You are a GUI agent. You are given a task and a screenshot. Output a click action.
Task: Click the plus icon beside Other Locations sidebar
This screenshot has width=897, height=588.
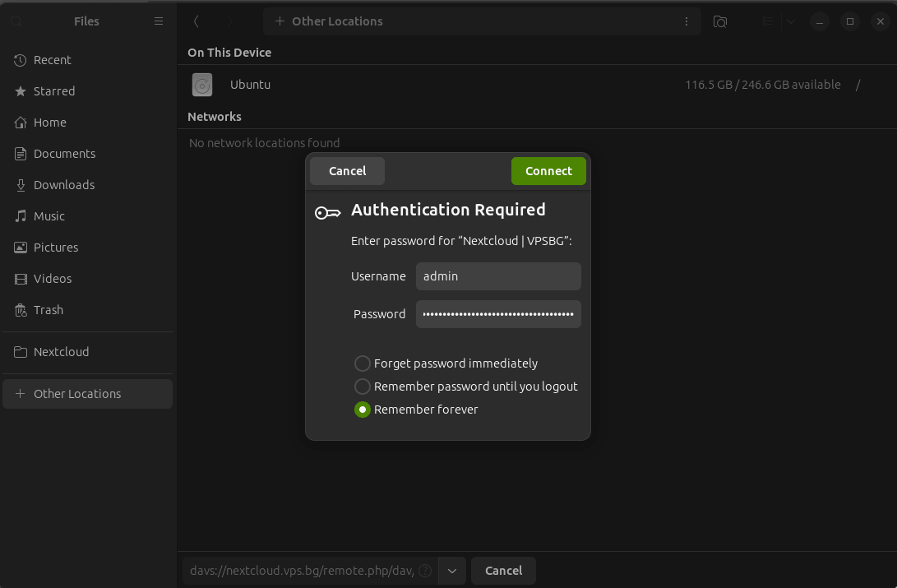click(20, 394)
